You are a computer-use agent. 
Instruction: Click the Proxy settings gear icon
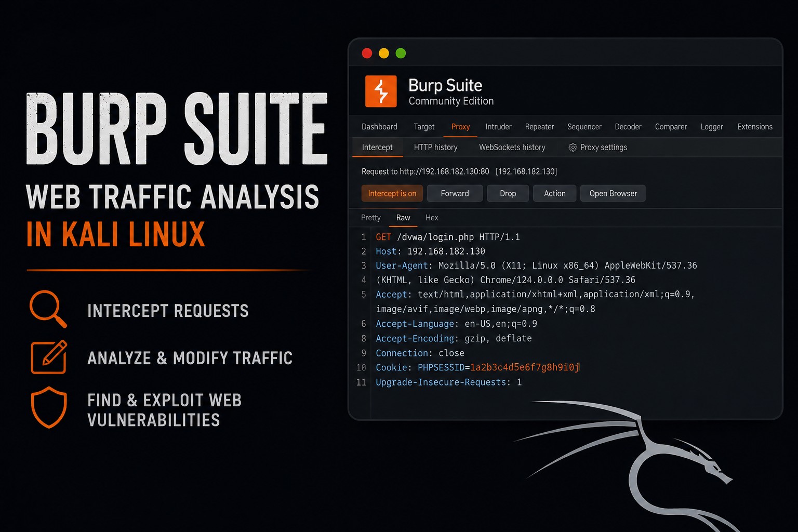573,148
